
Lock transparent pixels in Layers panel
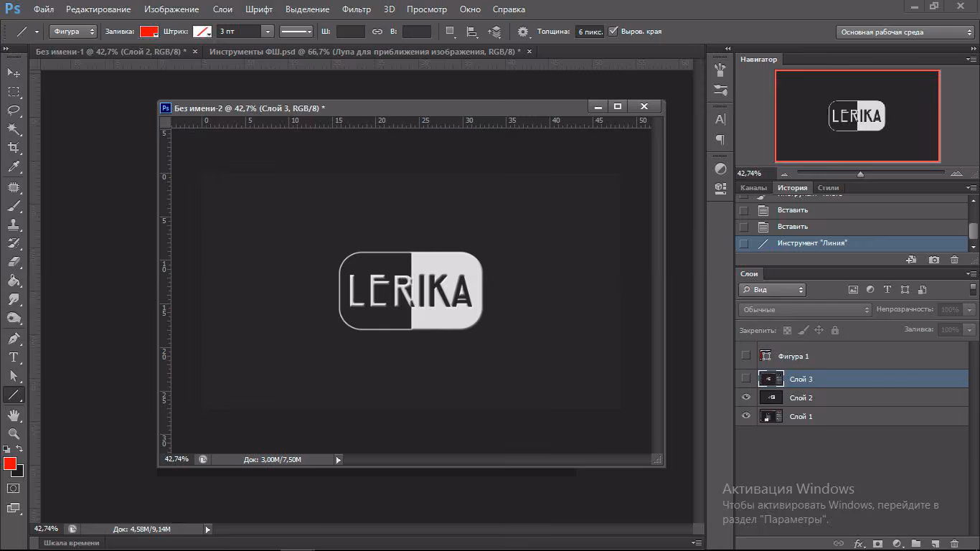787,330
